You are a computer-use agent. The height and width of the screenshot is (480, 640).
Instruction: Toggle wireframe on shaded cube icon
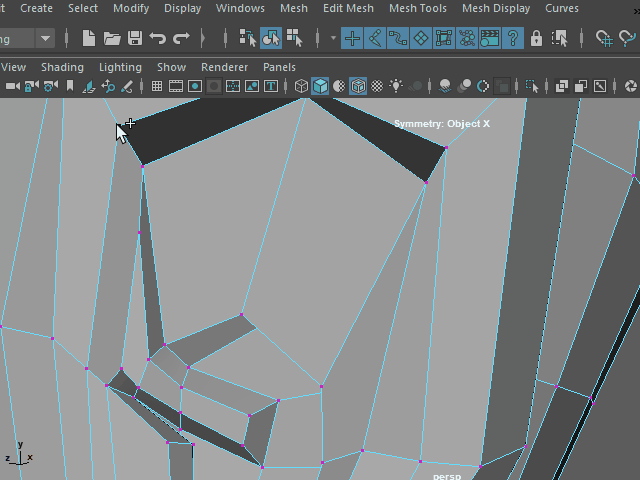click(357, 86)
